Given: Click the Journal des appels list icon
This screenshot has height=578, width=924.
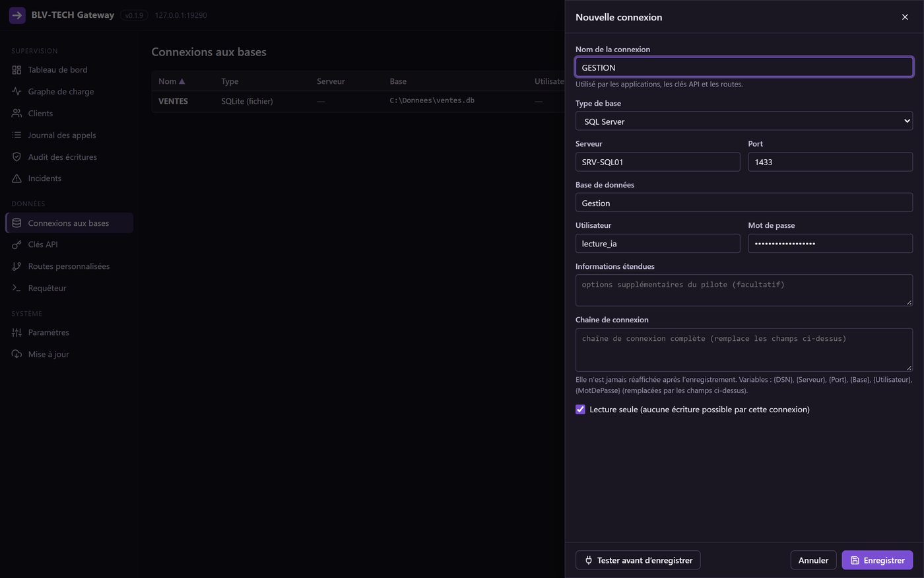Looking at the screenshot, I should click(x=16, y=135).
